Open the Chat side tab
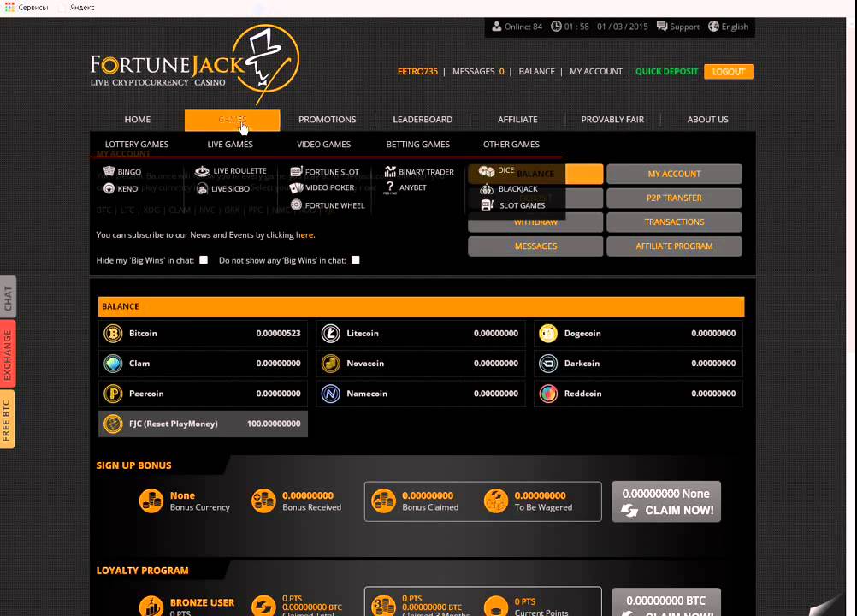The width and height of the screenshot is (857, 616). pos(8,298)
